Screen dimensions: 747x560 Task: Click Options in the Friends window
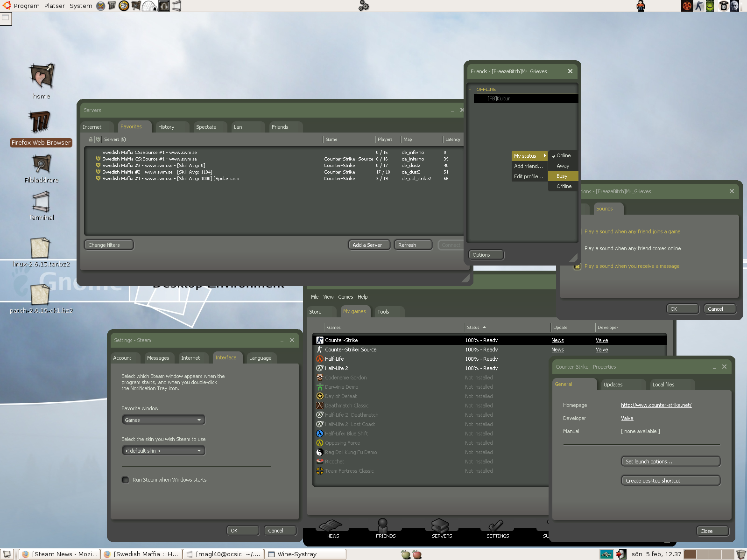[486, 255]
